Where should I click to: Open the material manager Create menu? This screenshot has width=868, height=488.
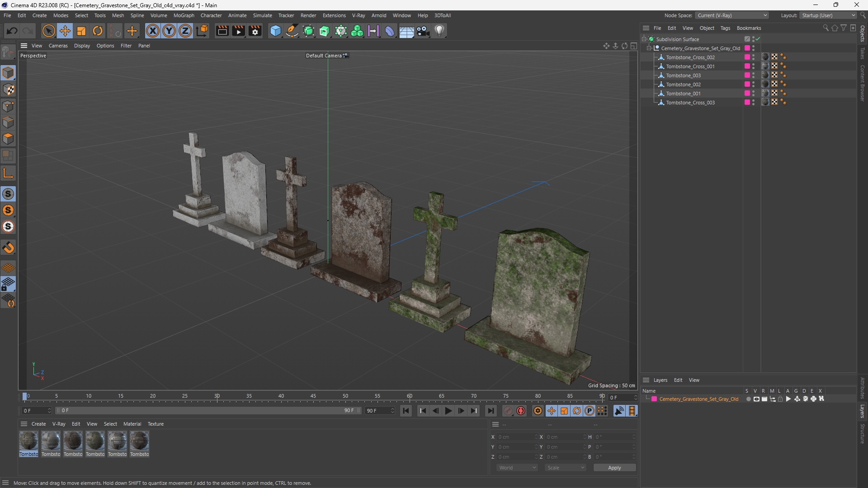click(38, 424)
